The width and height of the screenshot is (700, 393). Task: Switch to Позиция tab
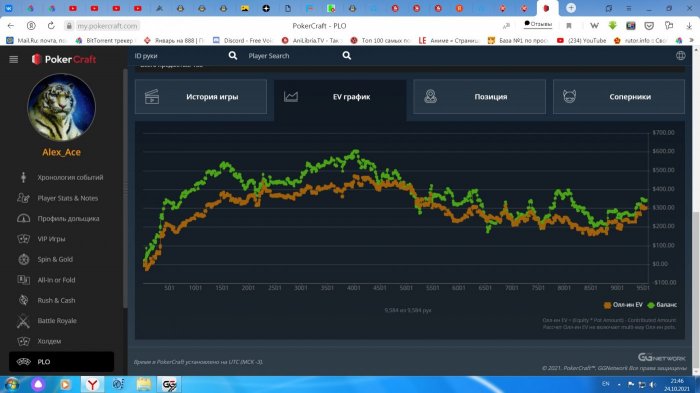479,97
